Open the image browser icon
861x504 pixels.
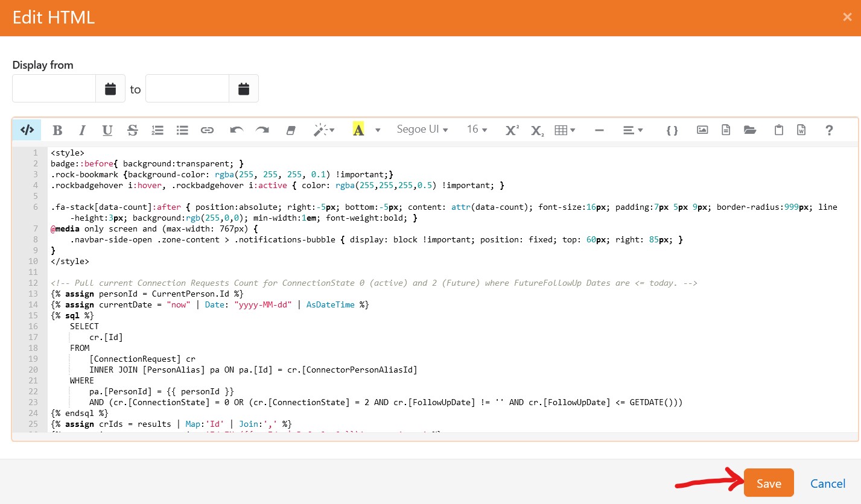point(702,130)
